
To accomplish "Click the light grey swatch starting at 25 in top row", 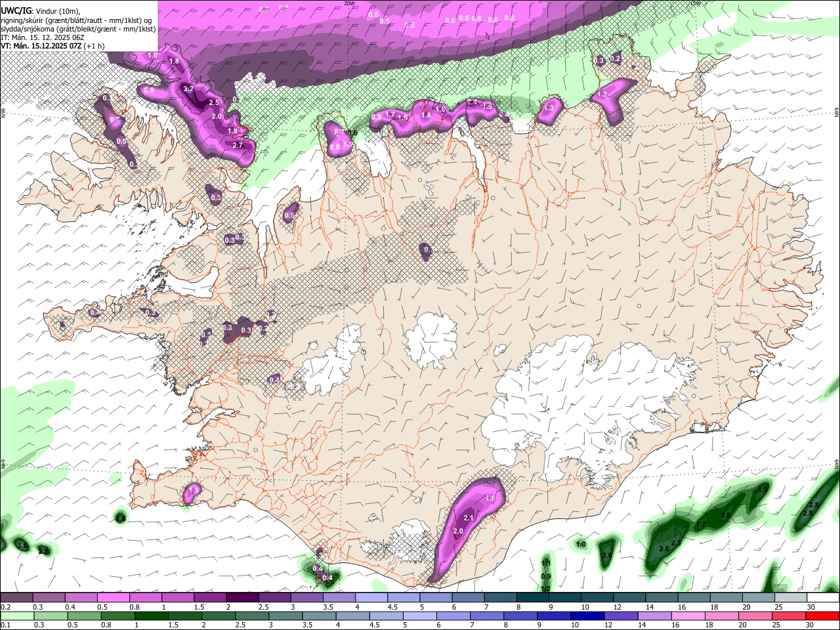I will tap(791, 598).
